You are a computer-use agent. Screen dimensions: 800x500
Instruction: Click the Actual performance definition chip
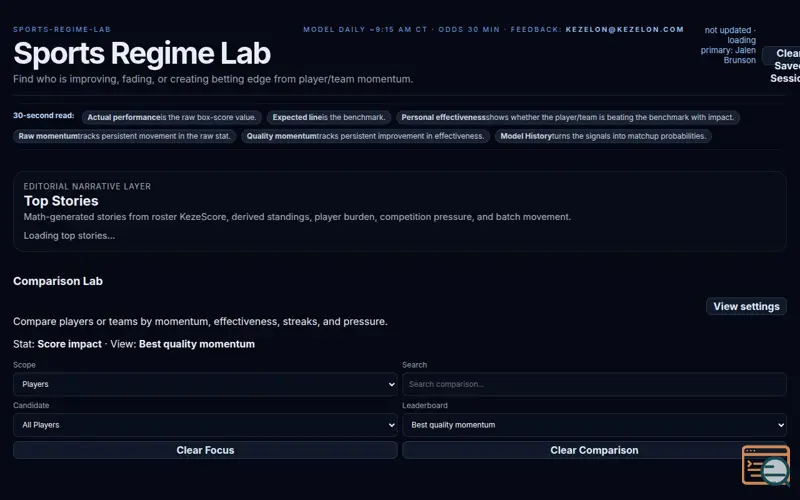(x=171, y=117)
